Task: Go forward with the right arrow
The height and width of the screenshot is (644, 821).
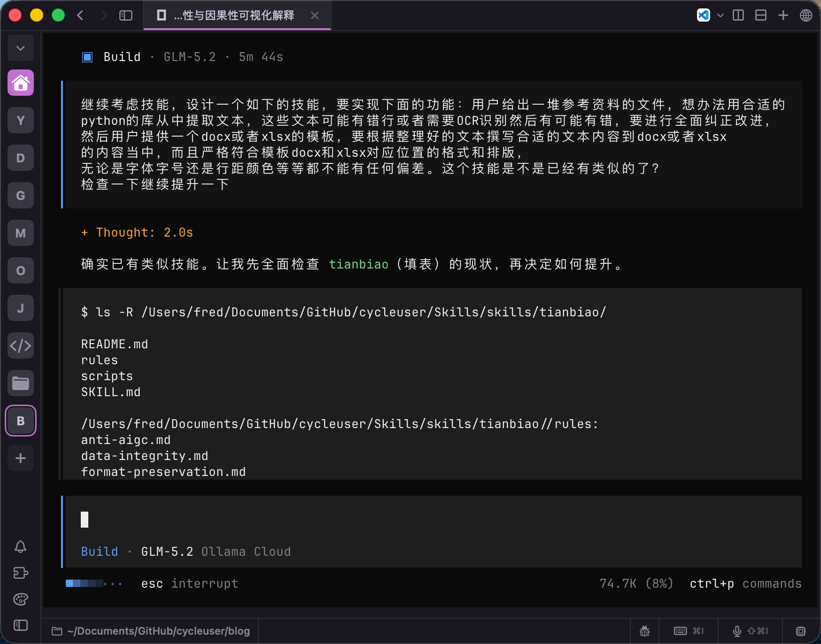Action: [104, 15]
